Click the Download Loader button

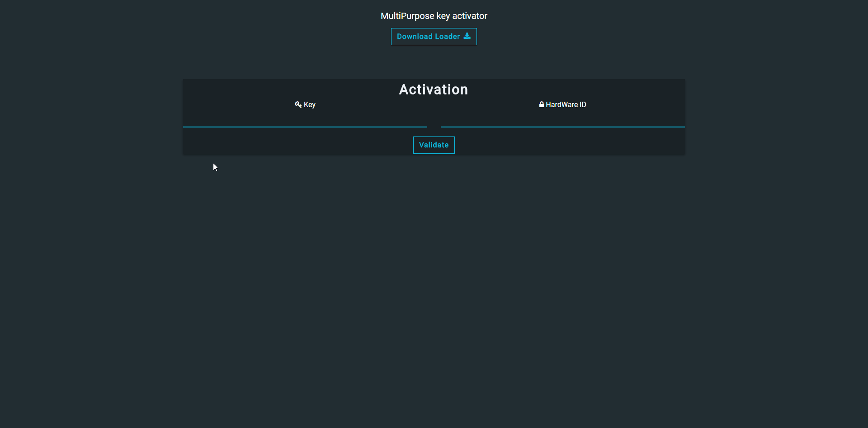click(434, 37)
